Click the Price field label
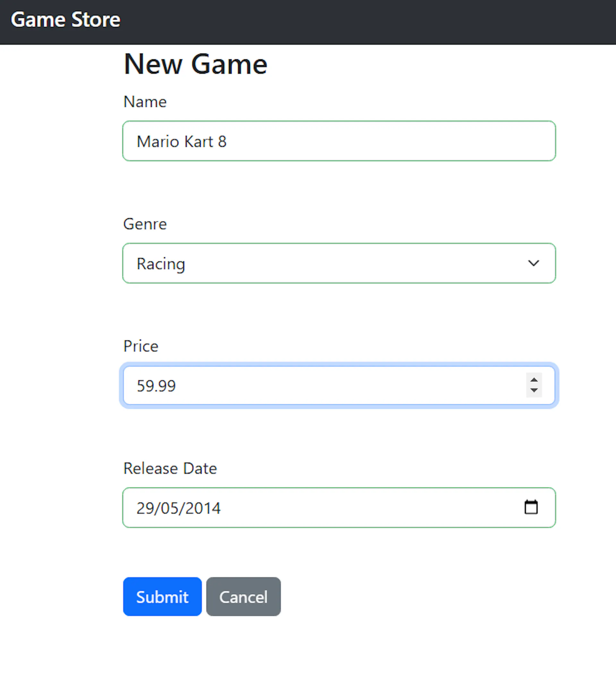616x681 pixels. [141, 346]
